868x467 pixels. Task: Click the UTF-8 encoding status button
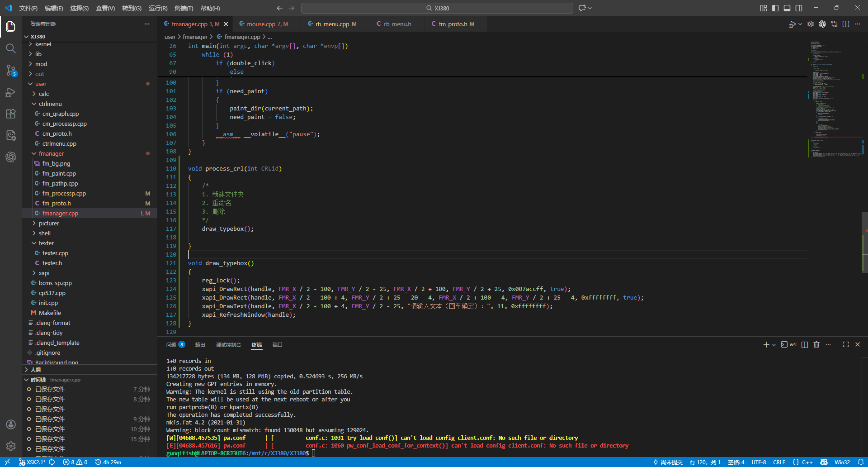[759, 462]
